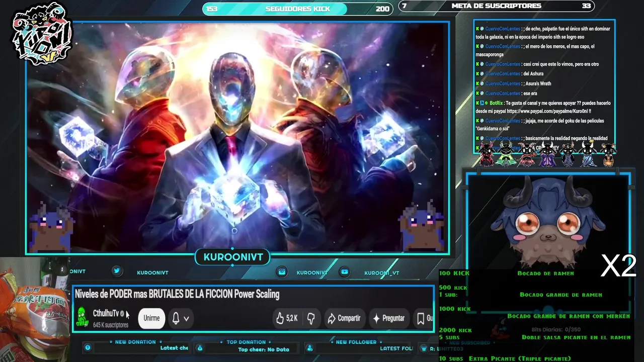Click 'Doble salsa picante en el ramen' text
The width and height of the screenshot is (644, 362).
point(576,337)
